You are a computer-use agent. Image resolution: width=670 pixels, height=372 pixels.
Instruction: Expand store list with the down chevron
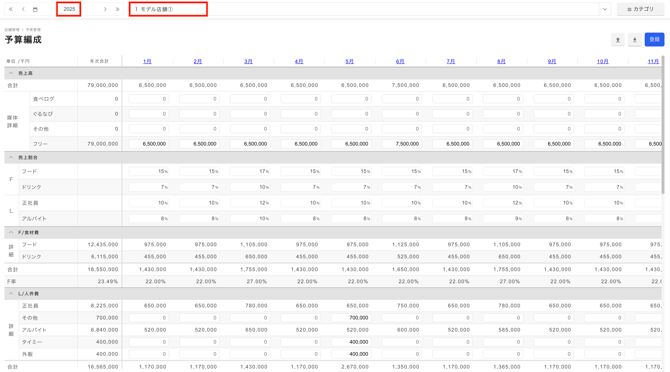(x=605, y=9)
